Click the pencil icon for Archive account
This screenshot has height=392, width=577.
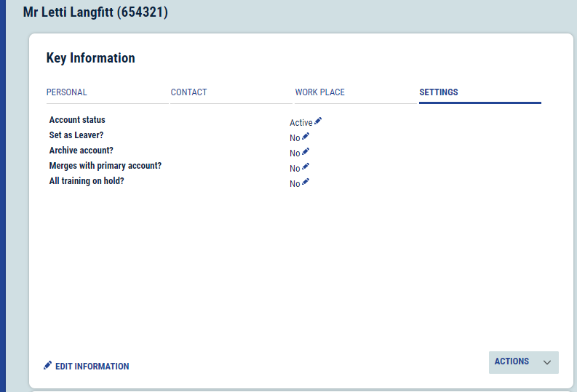point(306,152)
